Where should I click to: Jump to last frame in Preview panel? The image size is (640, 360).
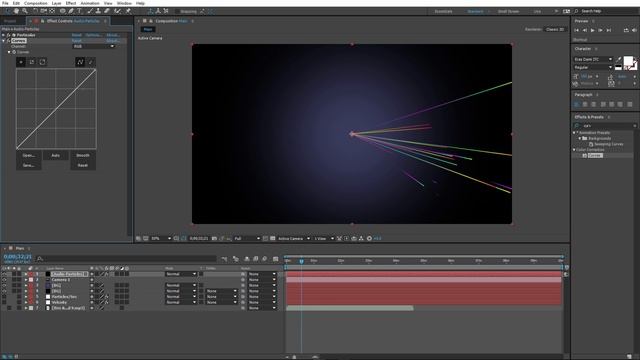[x=609, y=30]
